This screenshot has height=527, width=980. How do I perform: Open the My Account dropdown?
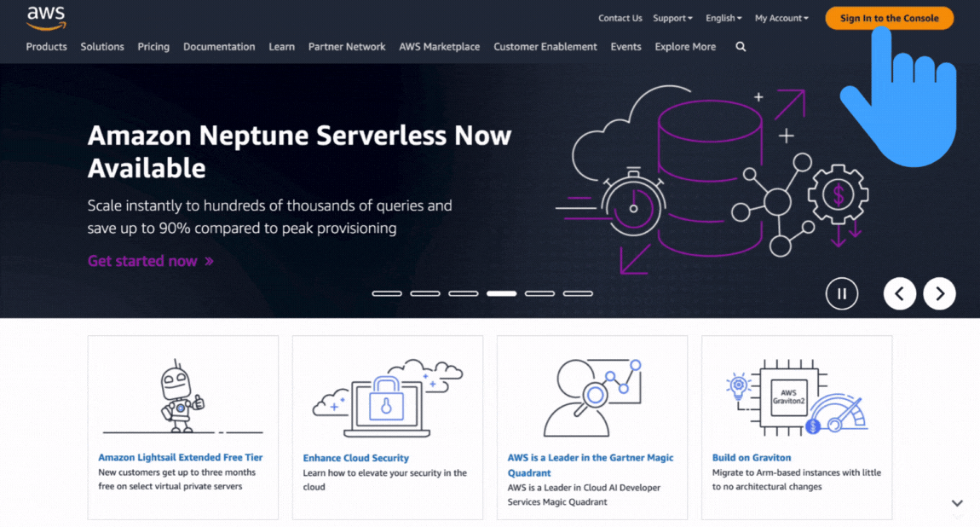point(780,17)
